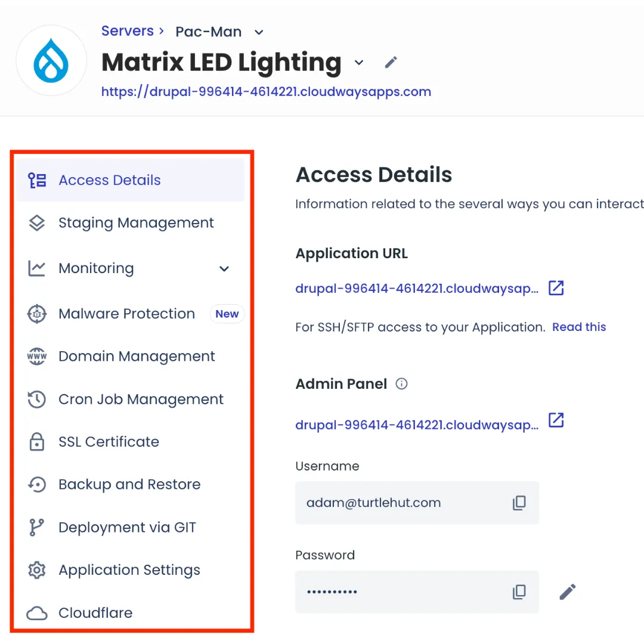
Task: Expand the Monitoring submenu chevron
Action: click(x=224, y=268)
